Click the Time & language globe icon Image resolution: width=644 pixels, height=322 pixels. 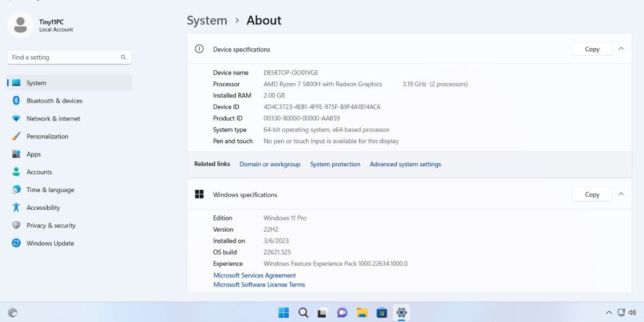(16, 189)
